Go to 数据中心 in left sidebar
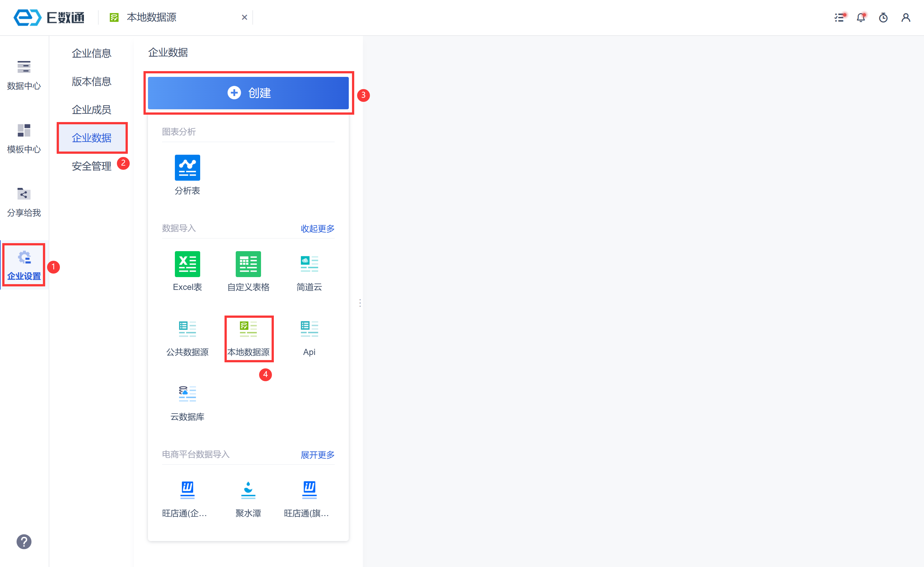This screenshot has height=567, width=924. pos(24,75)
